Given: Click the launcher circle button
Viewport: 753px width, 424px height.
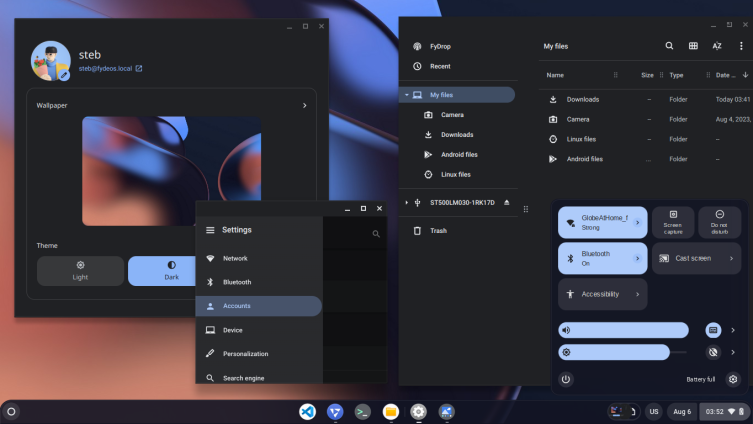Looking at the screenshot, I should [11, 412].
